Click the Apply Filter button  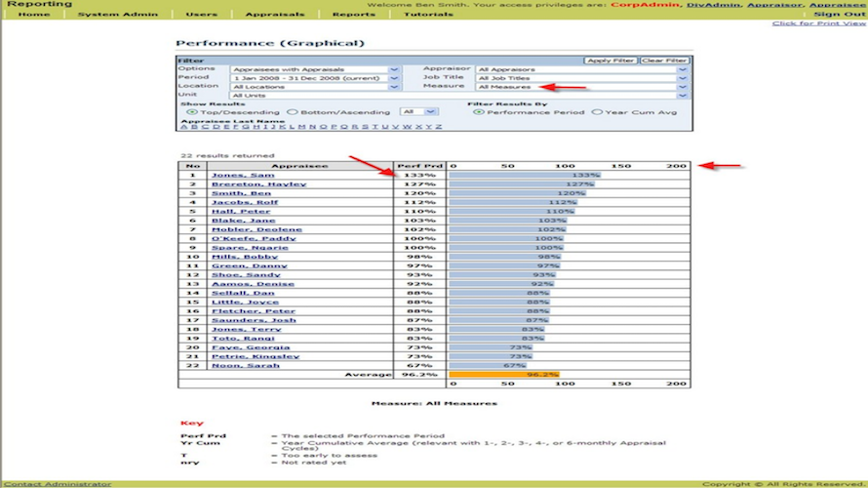point(610,61)
